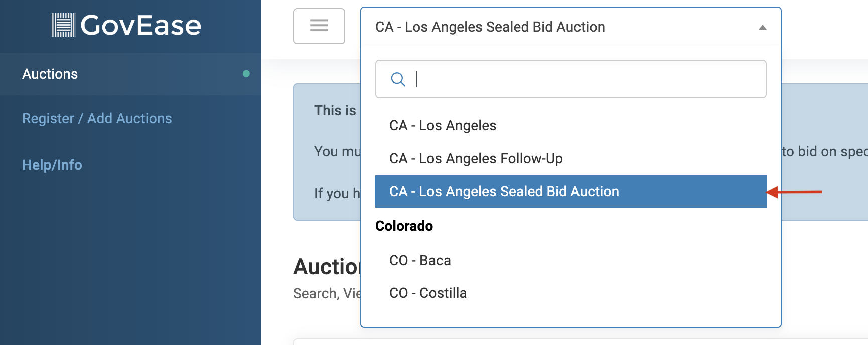Click the GovEase building logo icon
The width and height of the screenshot is (868, 345).
pos(63,25)
